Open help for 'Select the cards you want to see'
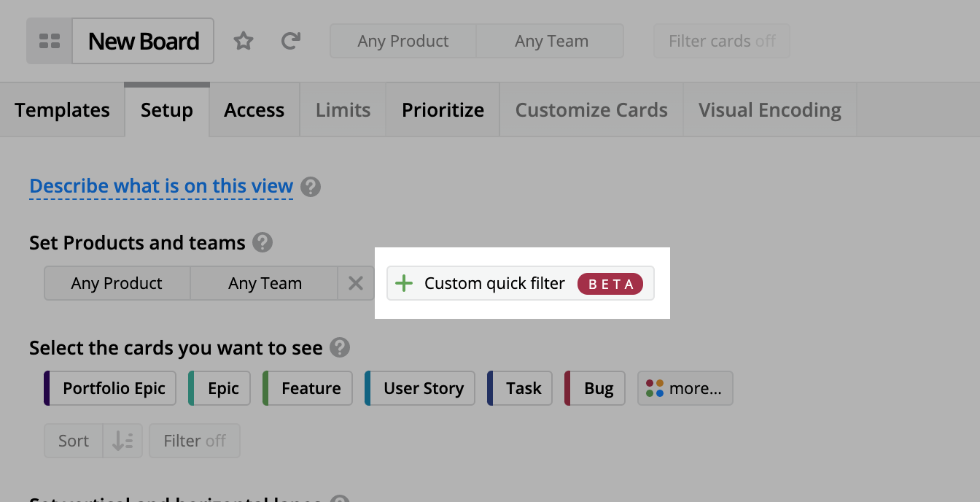 pyautogui.click(x=339, y=348)
